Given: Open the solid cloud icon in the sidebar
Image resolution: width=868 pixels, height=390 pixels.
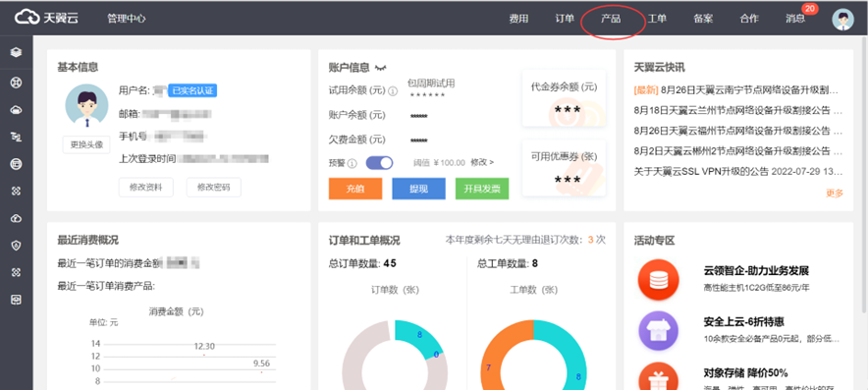Looking at the screenshot, I should click(16, 110).
